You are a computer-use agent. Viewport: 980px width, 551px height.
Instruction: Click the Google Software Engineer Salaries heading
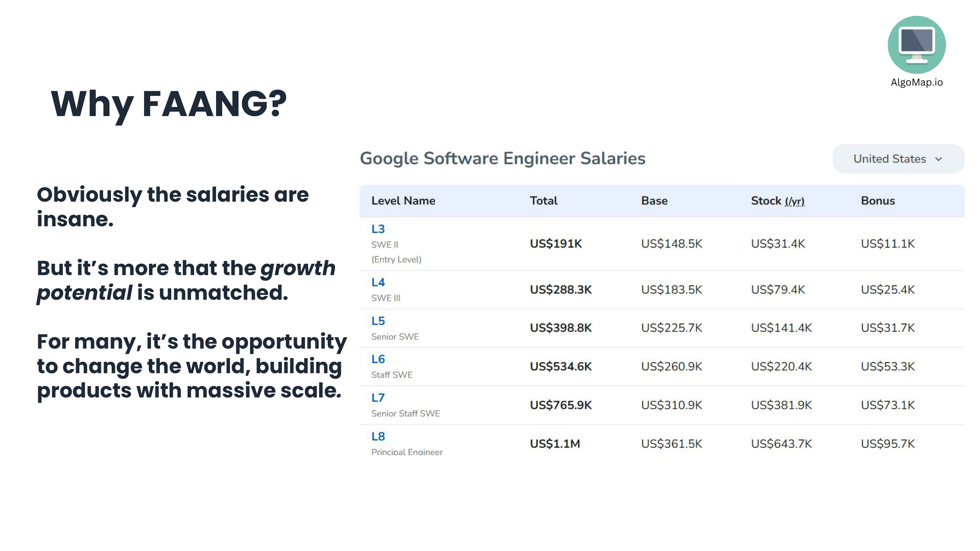(502, 159)
